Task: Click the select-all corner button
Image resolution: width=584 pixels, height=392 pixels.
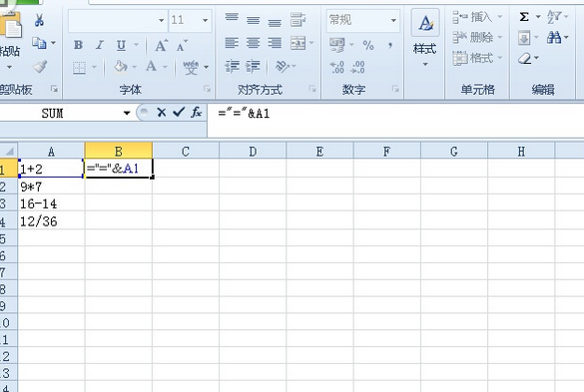Action: (x=8, y=151)
